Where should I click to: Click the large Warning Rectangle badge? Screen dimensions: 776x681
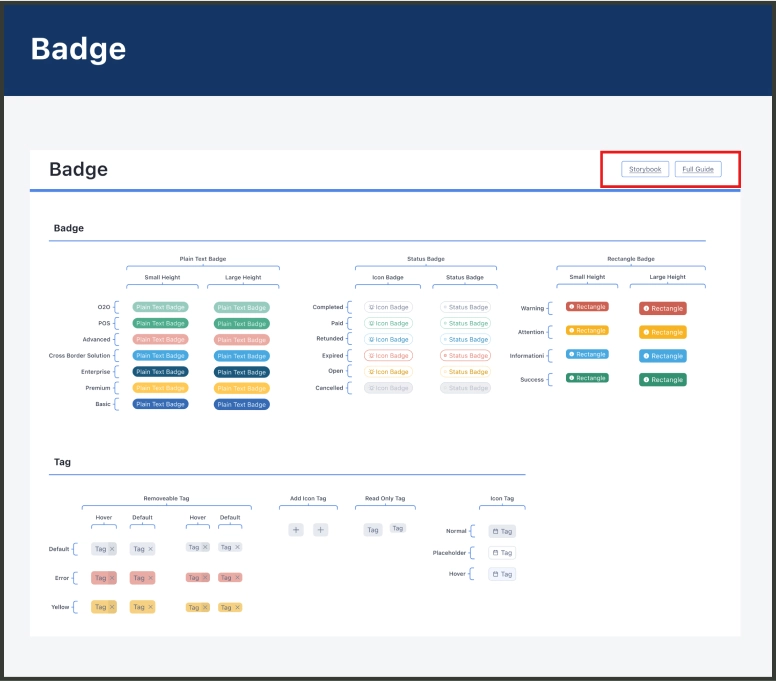point(663,308)
